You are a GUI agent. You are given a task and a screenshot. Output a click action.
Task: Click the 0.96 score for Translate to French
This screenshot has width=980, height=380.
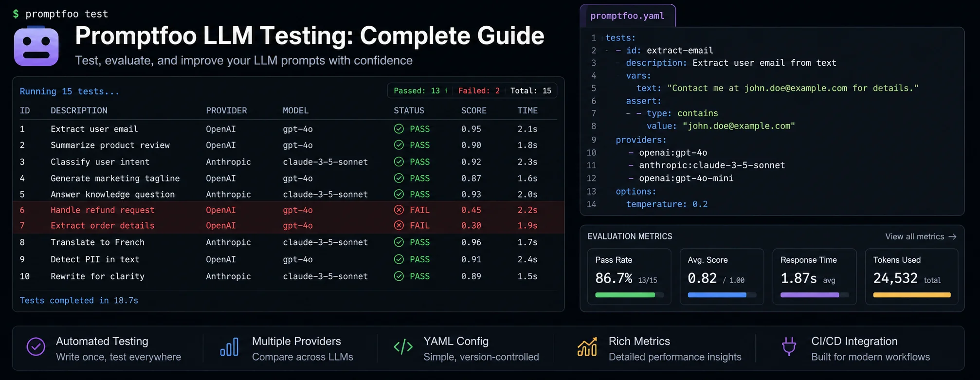click(x=471, y=242)
